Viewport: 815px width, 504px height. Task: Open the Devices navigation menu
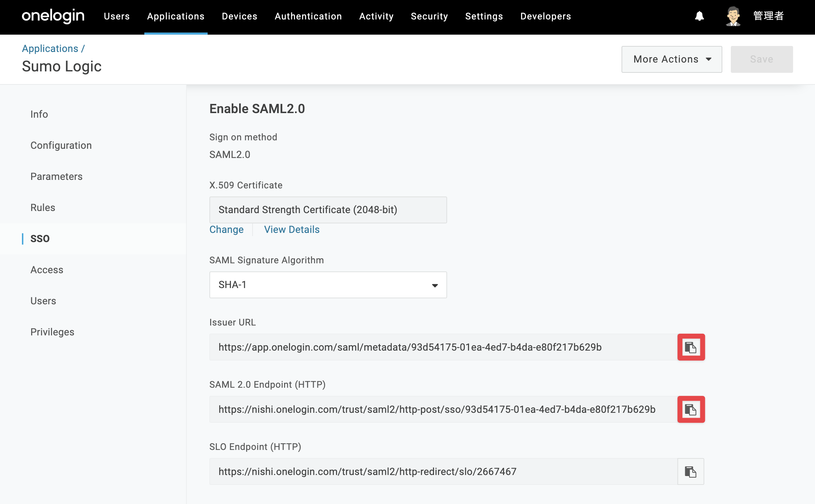click(239, 16)
